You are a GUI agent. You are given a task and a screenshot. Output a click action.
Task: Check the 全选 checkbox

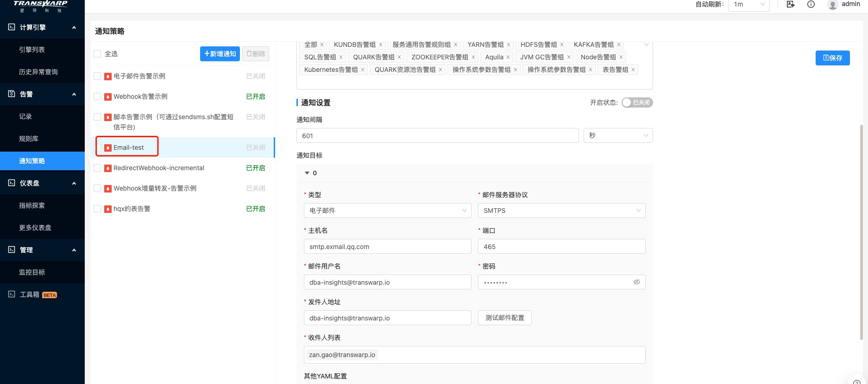[97, 54]
